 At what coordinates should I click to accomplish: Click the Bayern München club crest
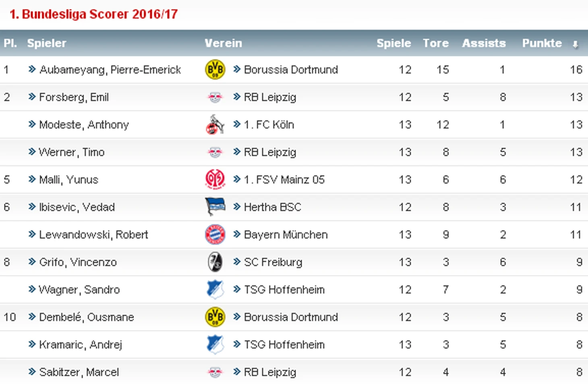(x=215, y=235)
